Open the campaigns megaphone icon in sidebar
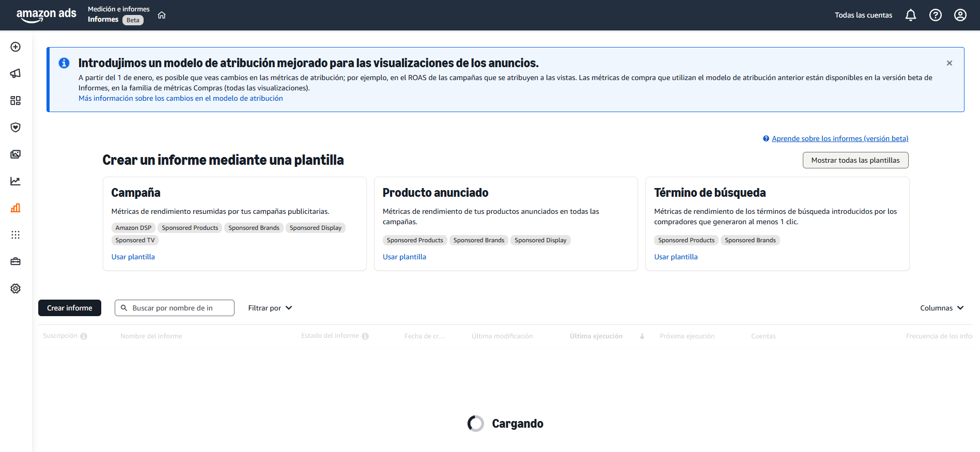Viewport: 980px width, 452px height. click(15, 74)
